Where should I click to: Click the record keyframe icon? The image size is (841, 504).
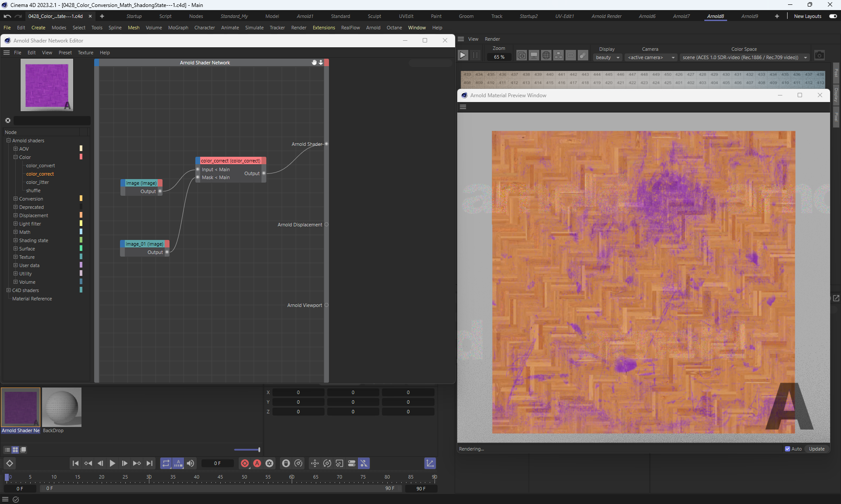click(x=245, y=463)
